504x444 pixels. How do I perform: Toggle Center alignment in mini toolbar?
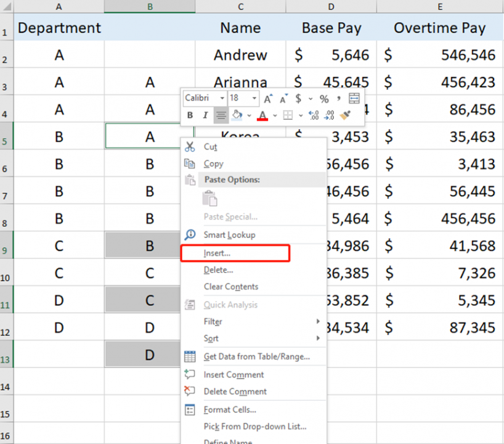point(221,115)
